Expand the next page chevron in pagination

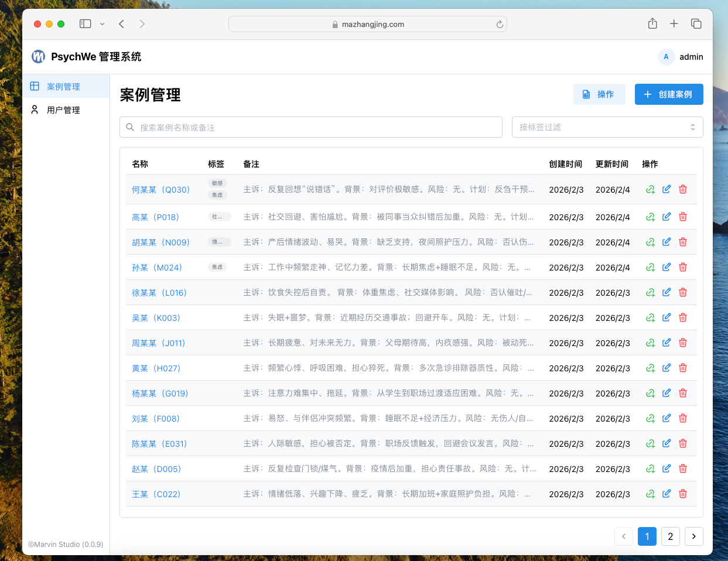694,536
